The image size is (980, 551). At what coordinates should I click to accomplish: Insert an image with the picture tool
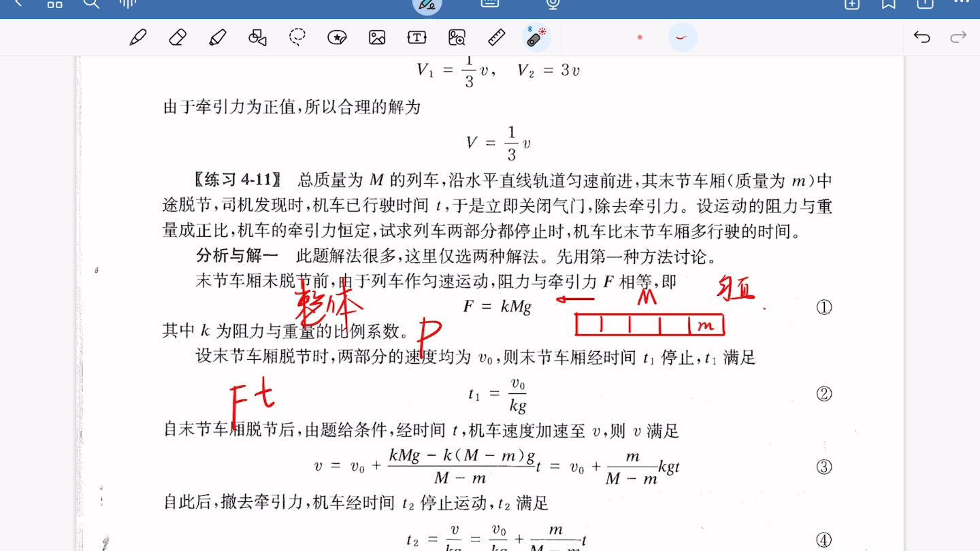pos(377,37)
